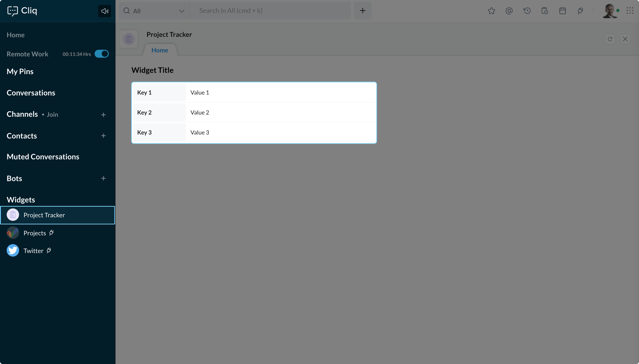Open the calendar icon
The image size is (639, 364).
(563, 11)
